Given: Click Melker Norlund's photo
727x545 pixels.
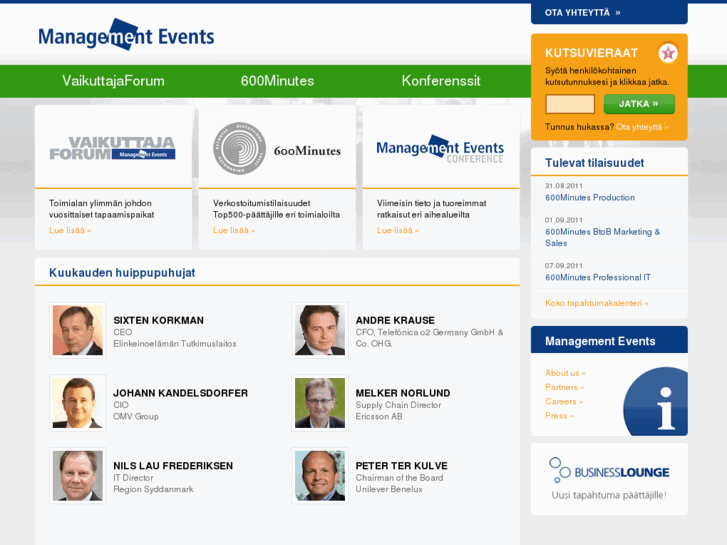Looking at the screenshot, I should click(x=320, y=403).
